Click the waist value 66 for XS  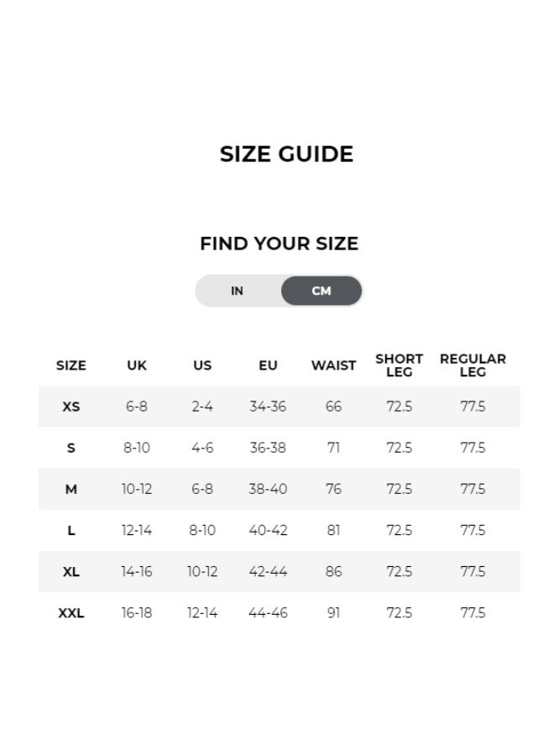(x=333, y=406)
